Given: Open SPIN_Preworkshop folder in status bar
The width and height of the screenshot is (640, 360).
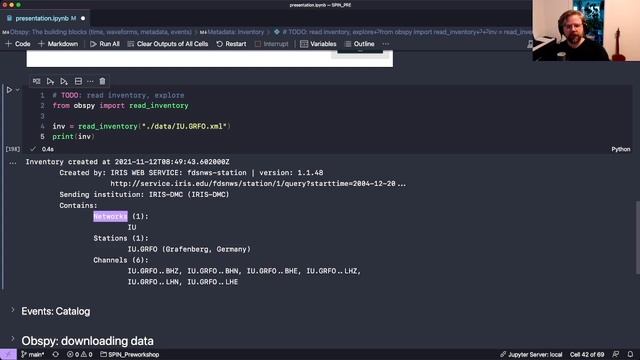Looking at the screenshot, I should (129, 354).
